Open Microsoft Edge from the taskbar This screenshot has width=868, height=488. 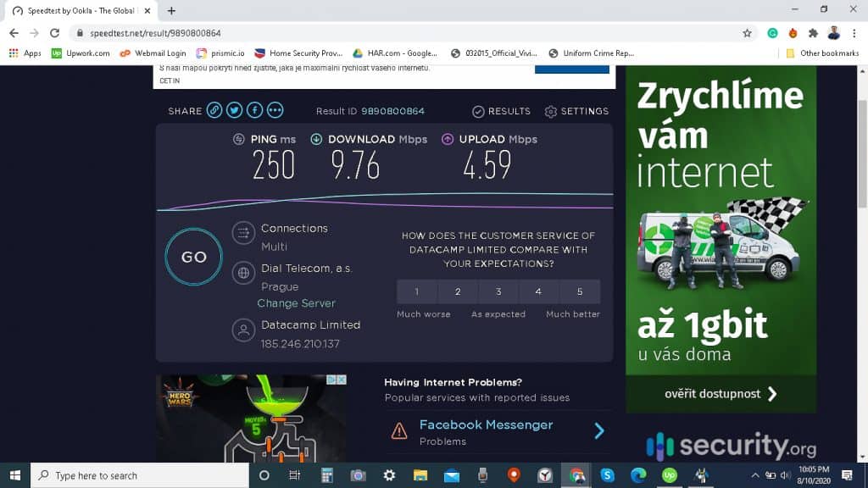coord(637,475)
